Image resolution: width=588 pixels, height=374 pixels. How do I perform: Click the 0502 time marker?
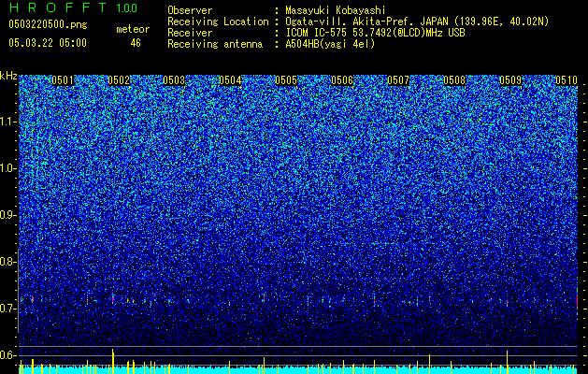[119, 80]
